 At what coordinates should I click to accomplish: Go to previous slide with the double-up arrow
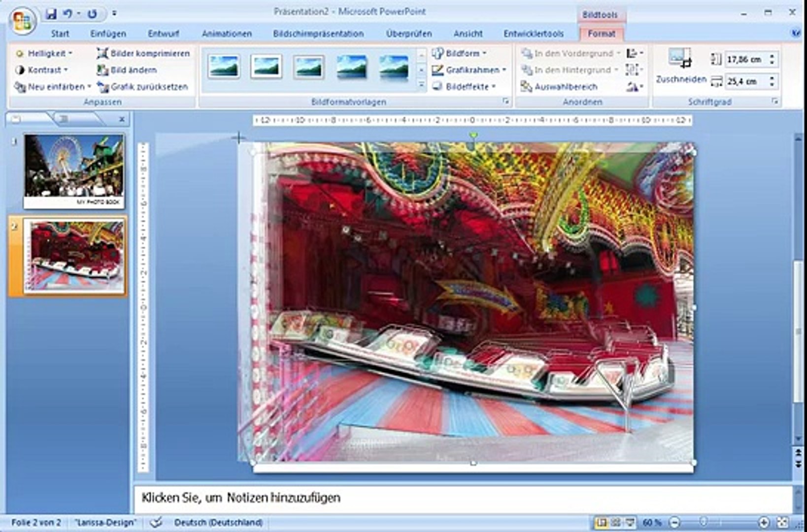[798, 452]
